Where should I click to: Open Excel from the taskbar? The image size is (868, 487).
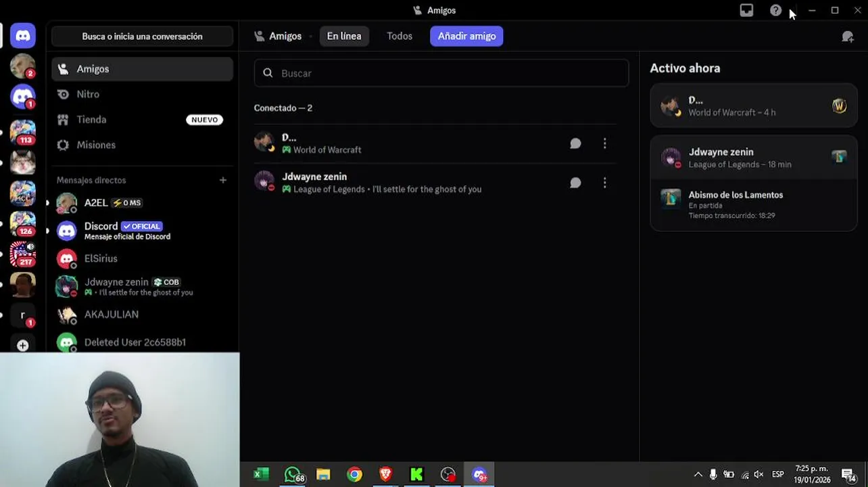pos(261,475)
